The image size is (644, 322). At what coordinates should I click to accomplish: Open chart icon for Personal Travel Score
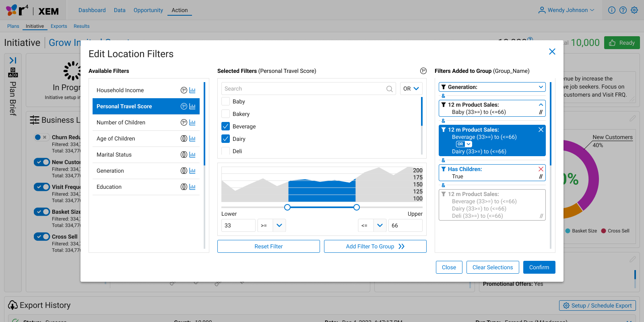pyautogui.click(x=192, y=106)
